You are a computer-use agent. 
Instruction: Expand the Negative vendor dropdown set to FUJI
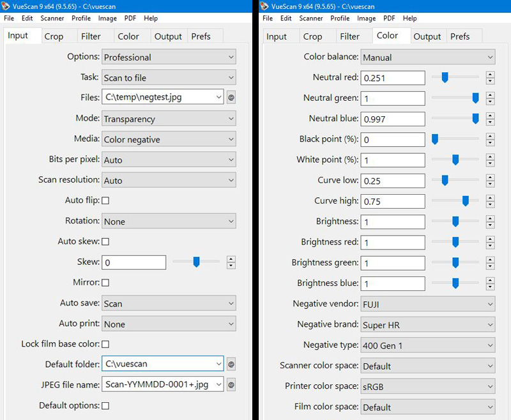tap(427, 304)
